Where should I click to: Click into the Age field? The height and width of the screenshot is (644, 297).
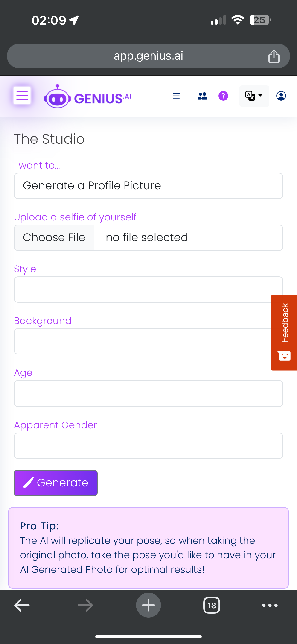click(x=148, y=393)
